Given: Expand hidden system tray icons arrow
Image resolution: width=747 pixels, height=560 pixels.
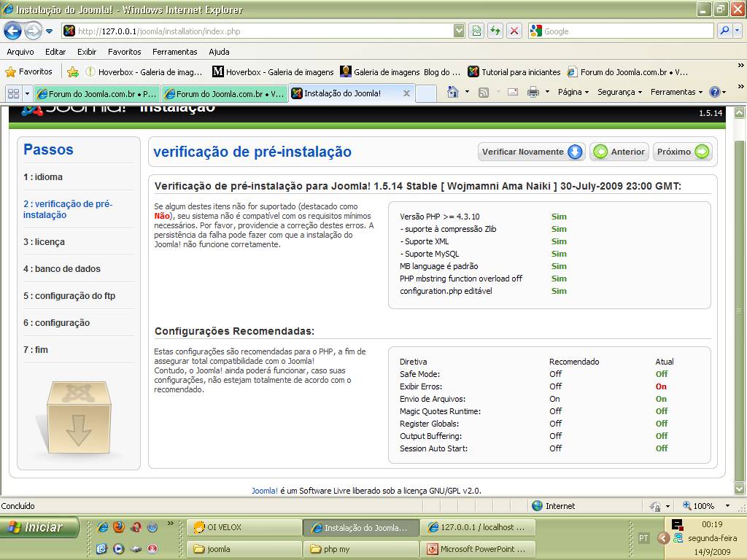Looking at the screenshot, I should coord(663,538).
